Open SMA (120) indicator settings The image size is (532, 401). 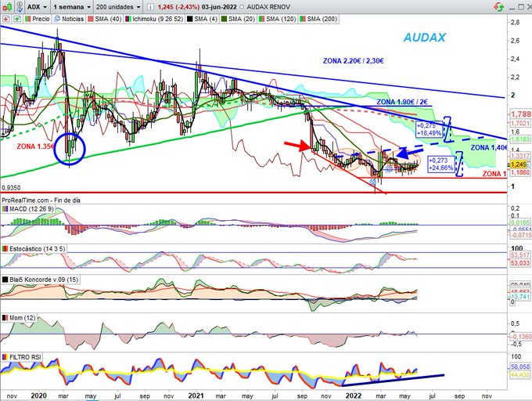[x=277, y=19]
